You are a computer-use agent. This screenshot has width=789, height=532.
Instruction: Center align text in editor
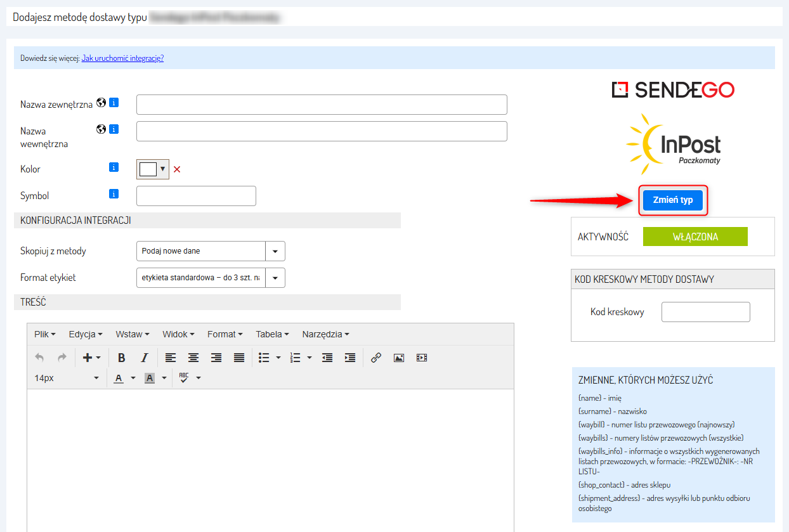[x=193, y=358]
